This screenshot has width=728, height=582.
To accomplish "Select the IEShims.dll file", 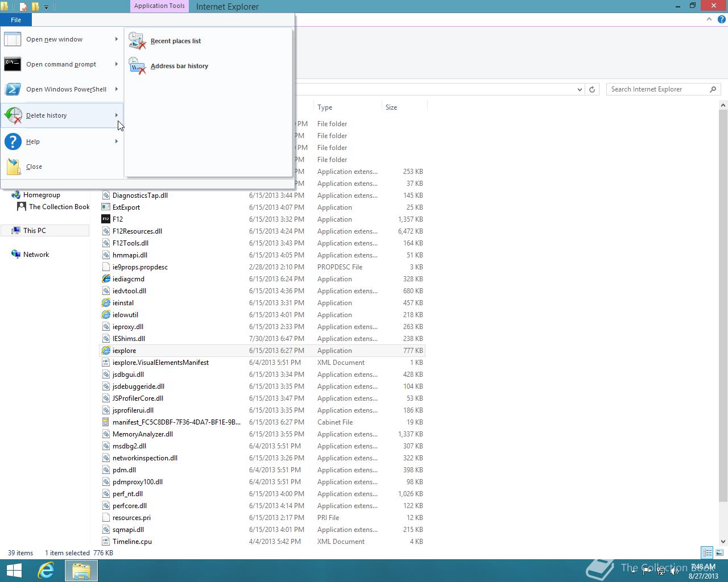I will click(262, 339).
